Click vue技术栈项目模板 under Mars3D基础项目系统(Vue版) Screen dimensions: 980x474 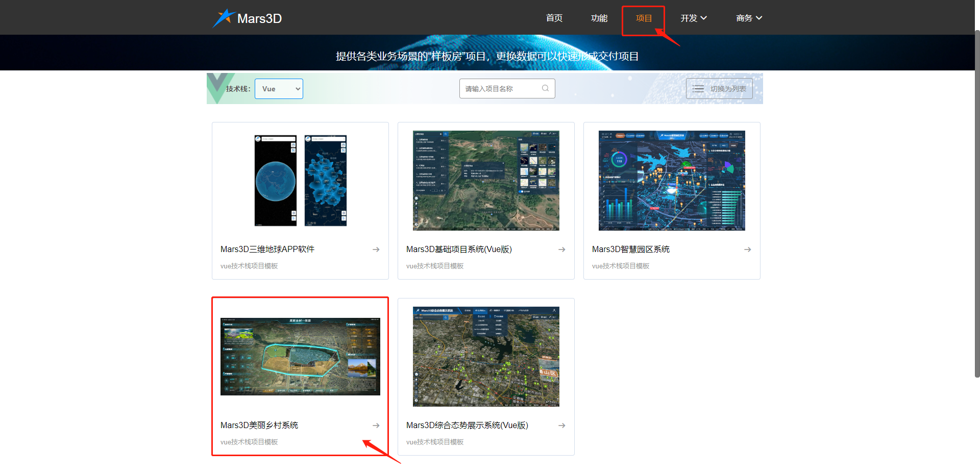pyautogui.click(x=435, y=266)
